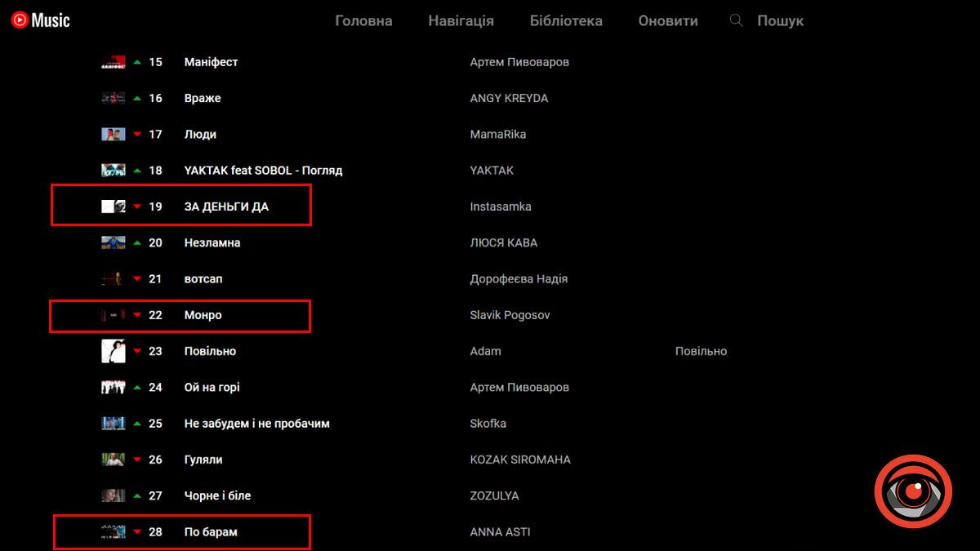This screenshot has height=551, width=980.
Task: Click the Пошук search field
Action: click(780, 21)
